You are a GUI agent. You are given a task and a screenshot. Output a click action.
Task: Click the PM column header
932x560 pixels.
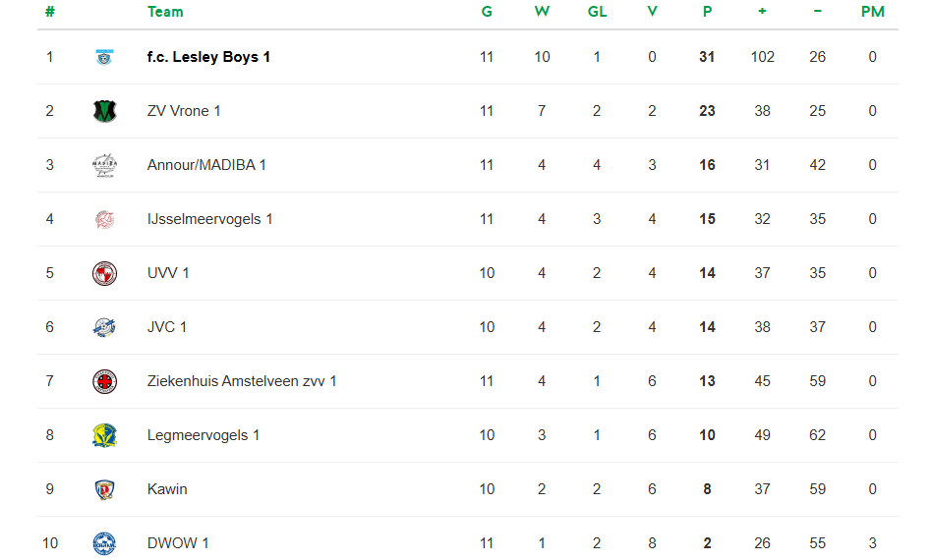(x=872, y=12)
